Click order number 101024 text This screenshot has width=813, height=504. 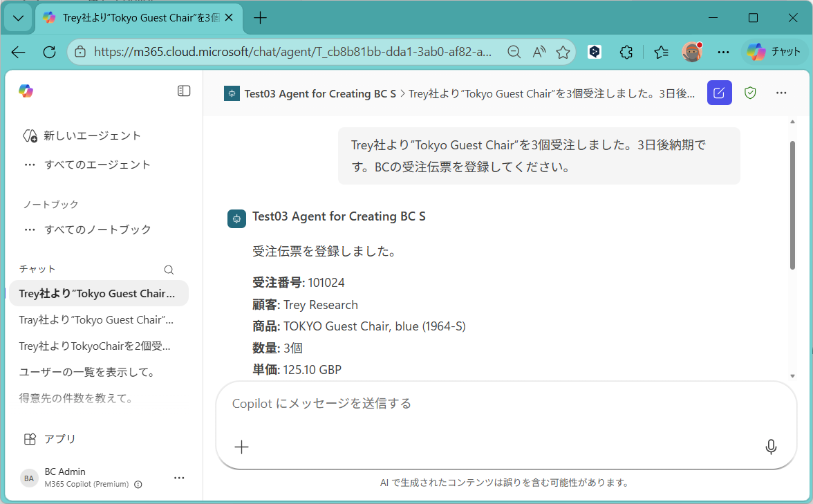326,283
